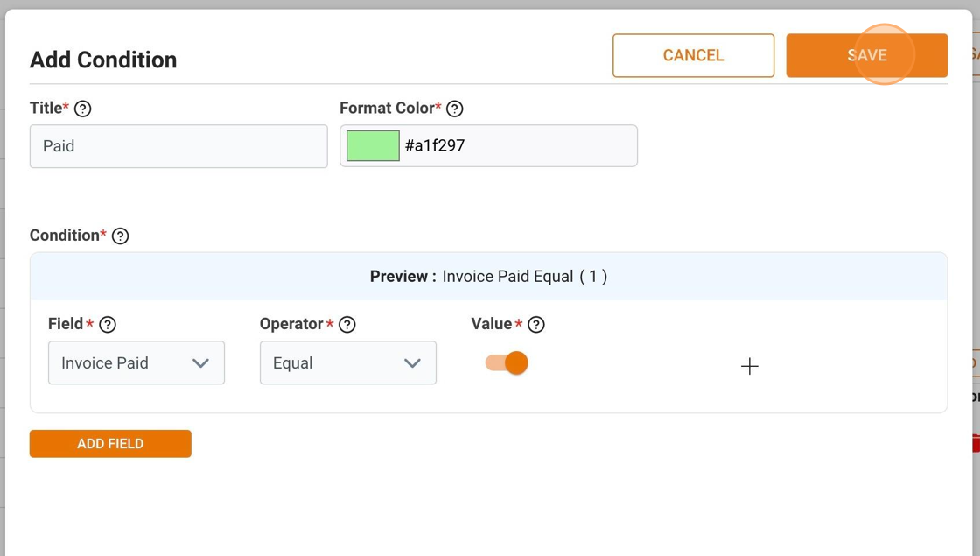Click the Format Color label text

point(387,108)
